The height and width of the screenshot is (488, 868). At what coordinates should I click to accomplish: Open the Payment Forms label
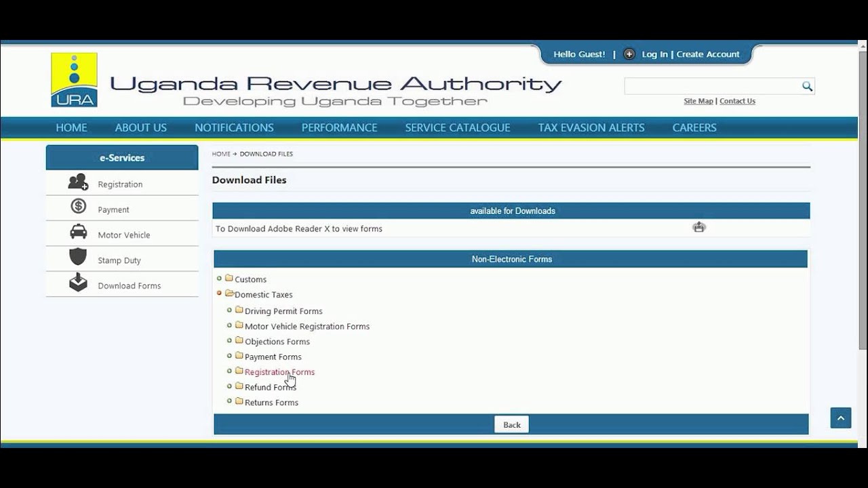[273, 357]
